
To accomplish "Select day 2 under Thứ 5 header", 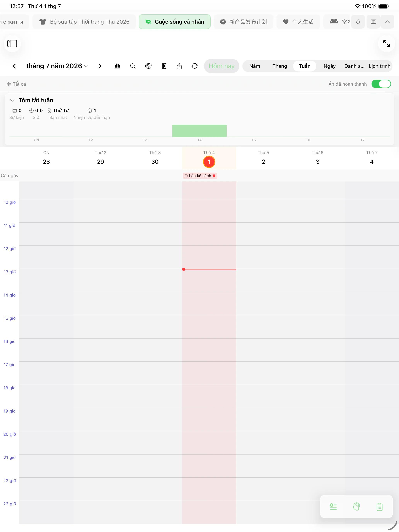I will (263, 162).
